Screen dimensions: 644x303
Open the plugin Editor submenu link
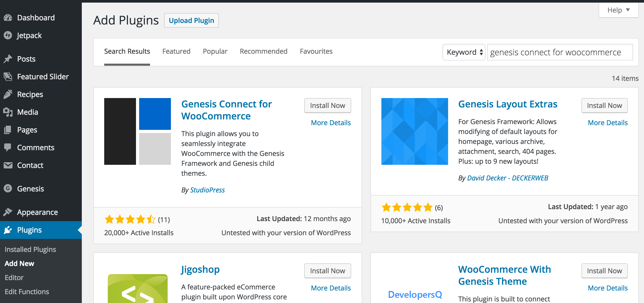14,278
